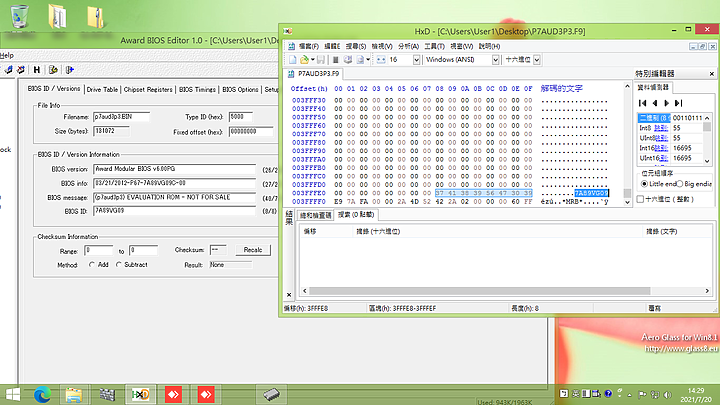This screenshot has width=720, height=405.
Task: Open the File (F) menu in HxD
Action: point(308,46)
